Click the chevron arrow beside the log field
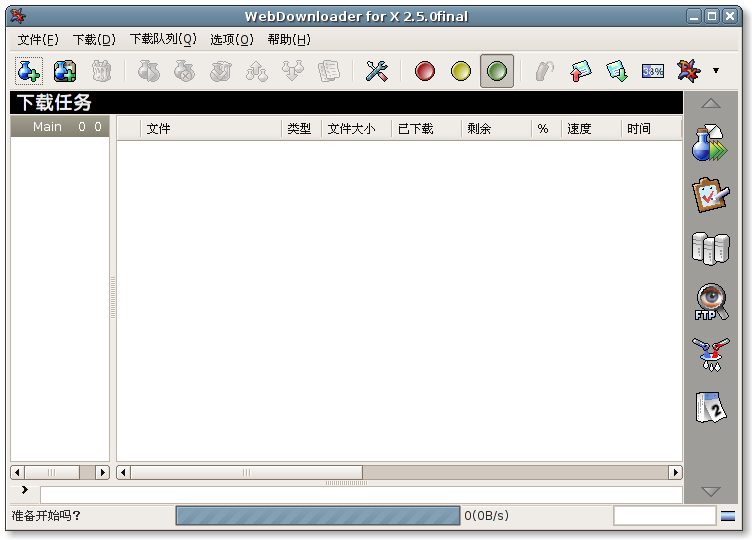The width and height of the screenshot is (752, 540). click(x=24, y=490)
